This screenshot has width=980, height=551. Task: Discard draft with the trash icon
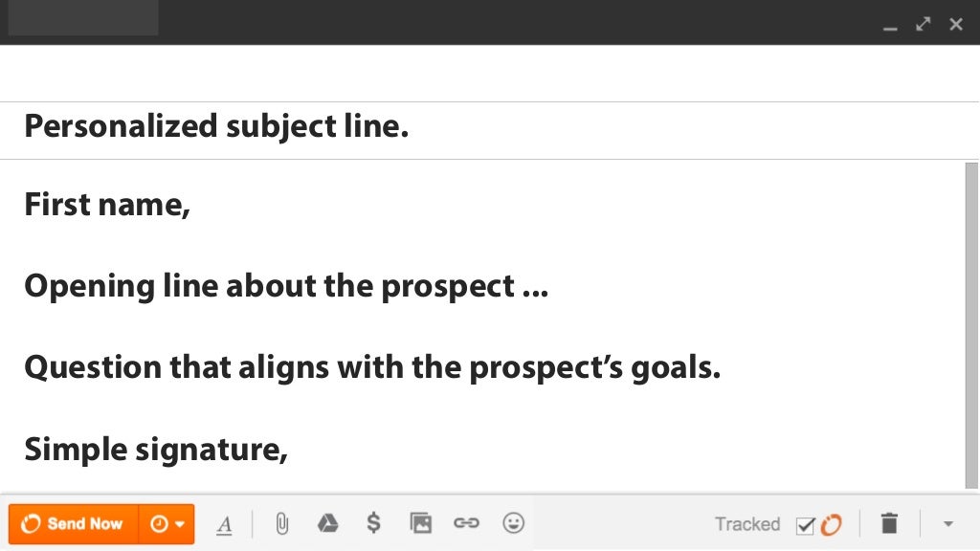889,523
